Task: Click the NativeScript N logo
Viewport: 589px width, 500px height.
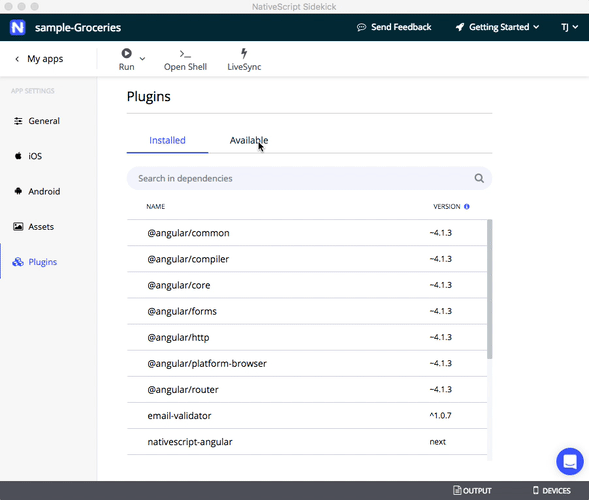Action: [17, 27]
